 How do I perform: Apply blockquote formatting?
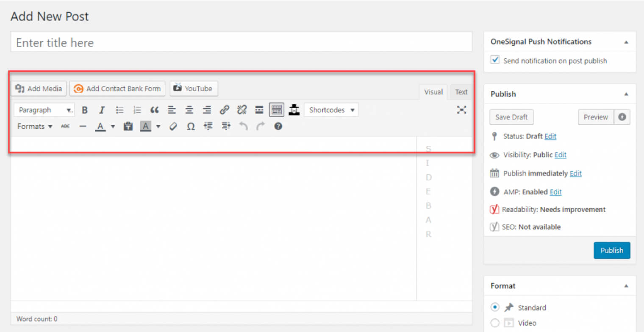coord(155,110)
